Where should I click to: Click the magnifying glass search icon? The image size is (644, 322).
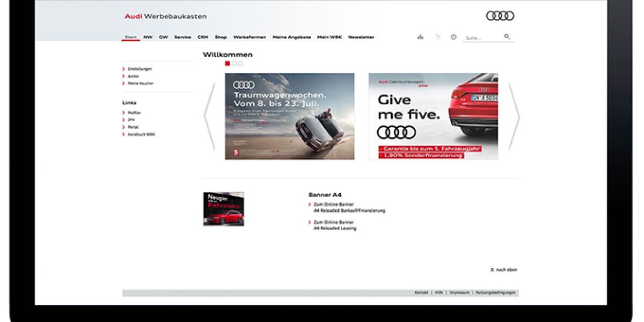[507, 37]
